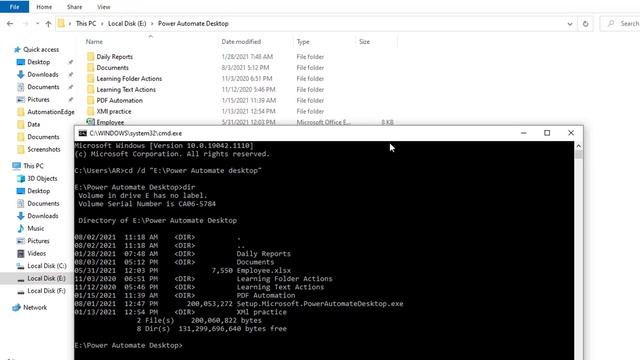
Task: Sort by Type column header
Action: (303, 42)
